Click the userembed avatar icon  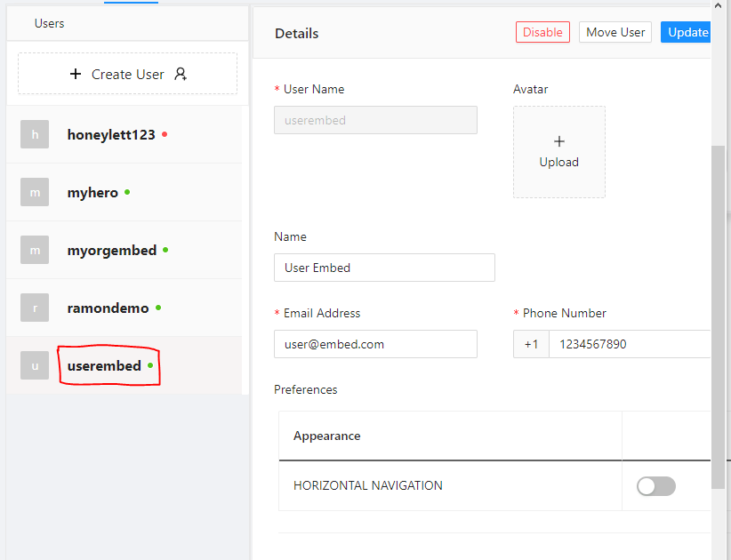point(35,366)
